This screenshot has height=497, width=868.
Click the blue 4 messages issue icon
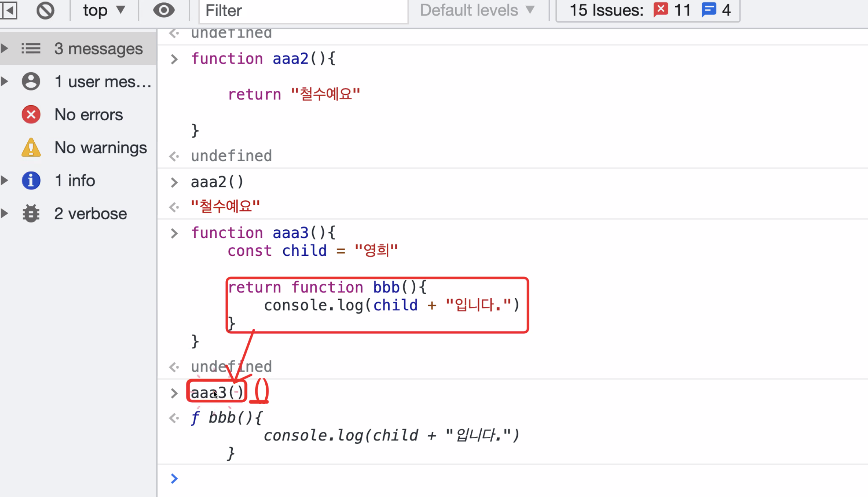[709, 9]
